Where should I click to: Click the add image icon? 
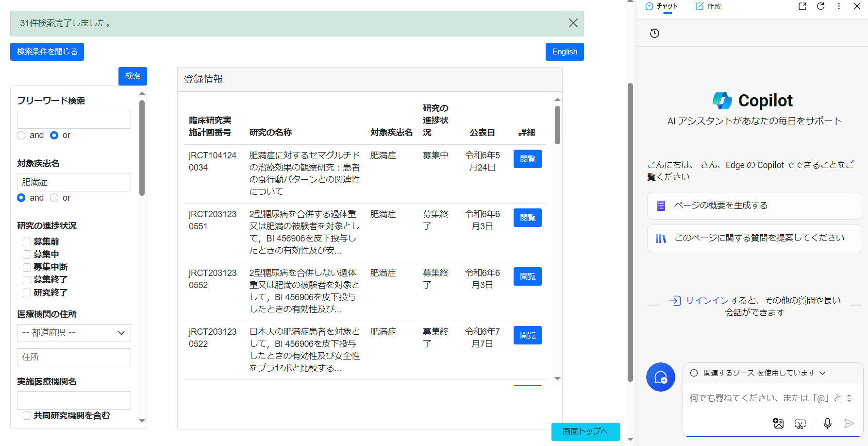[x=778, y=423]
